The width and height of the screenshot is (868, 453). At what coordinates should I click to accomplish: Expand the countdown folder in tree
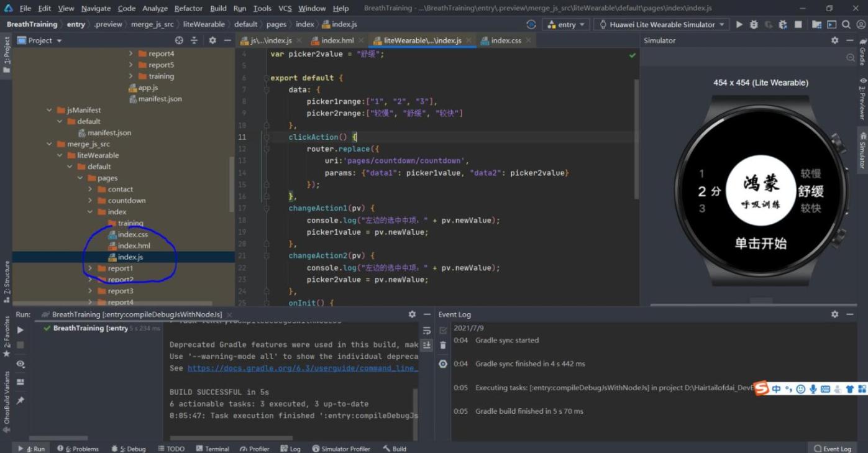pos(91,201)
